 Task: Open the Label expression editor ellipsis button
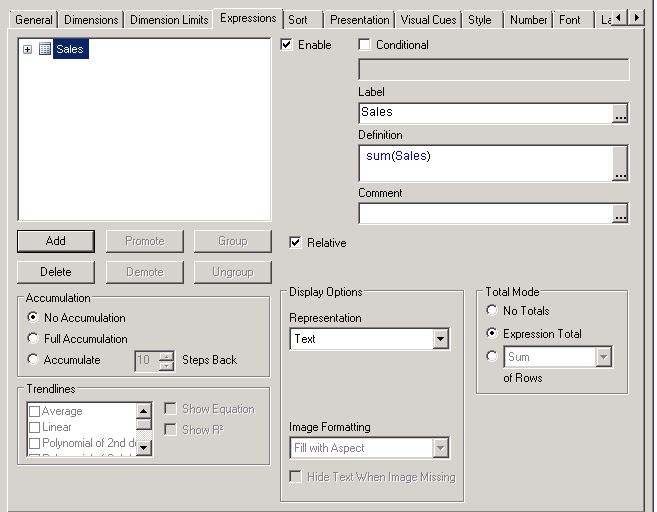(620, 113)
